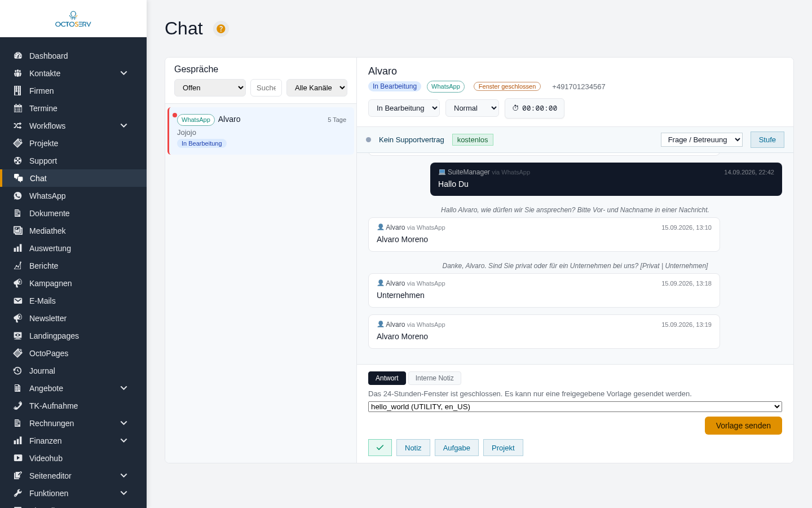Select the Antwort tab
Screen dimensions: 812x508
(387, 378)
